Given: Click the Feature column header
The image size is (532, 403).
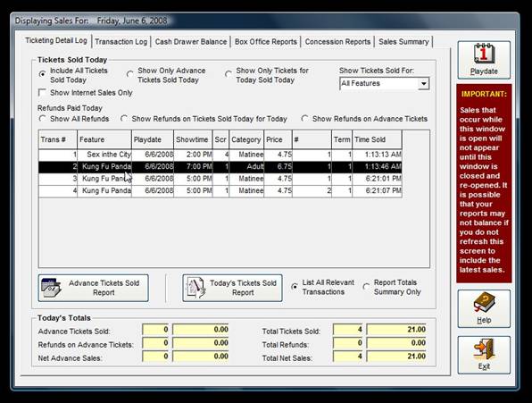Looking at the screenshot, I should click(x=104, y=139).
